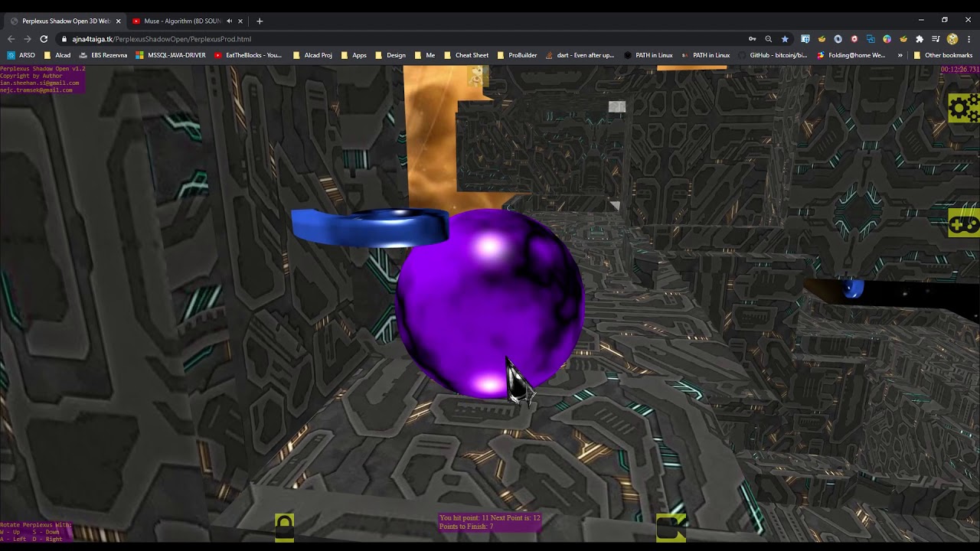
Task: Open the media control playlist icon
Action: click(x=936, y=39)
